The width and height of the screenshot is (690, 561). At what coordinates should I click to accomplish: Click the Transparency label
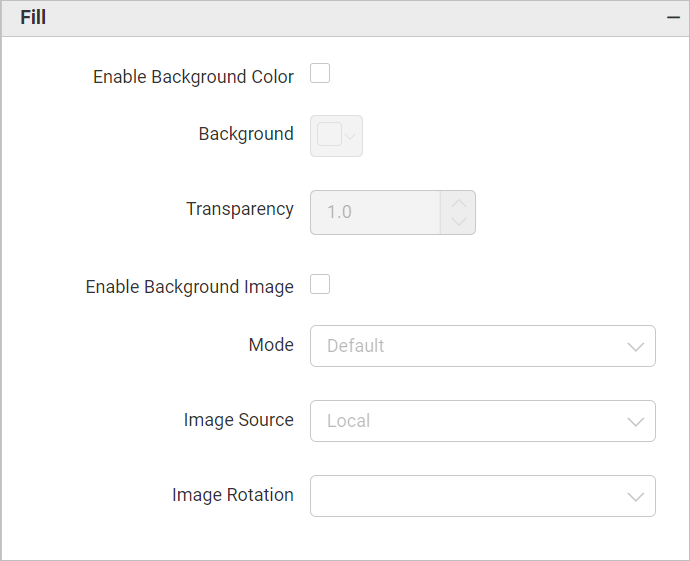pyautogui.click(x=240, y=209)
